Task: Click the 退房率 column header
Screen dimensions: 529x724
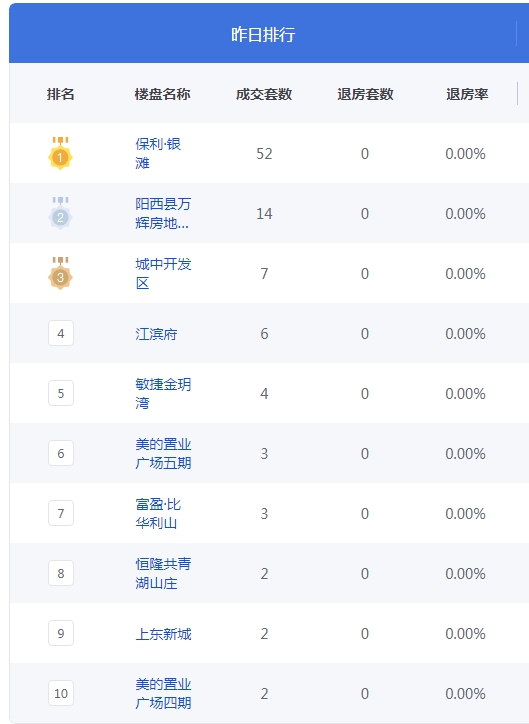Action: click(x=467, y=94)
